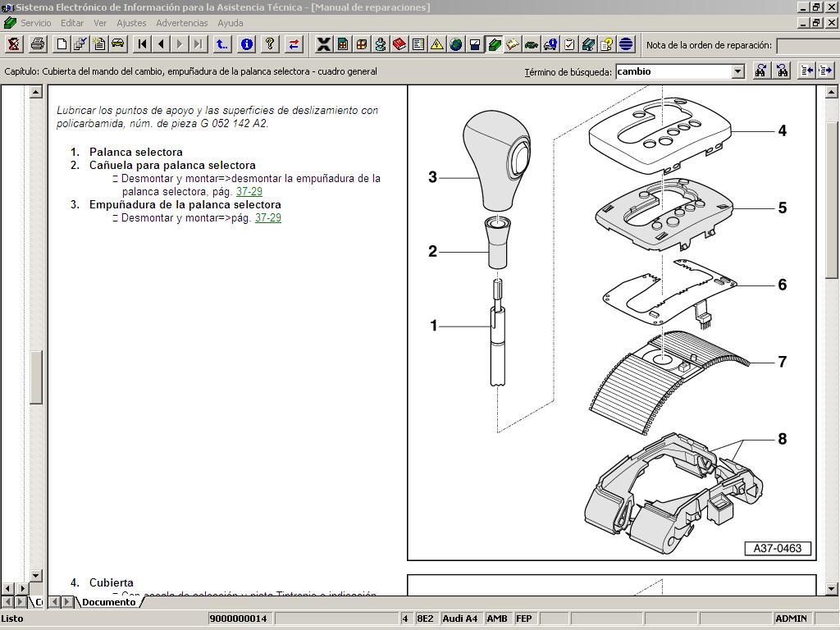Click the blue information icon
The image size is (840, 630).
click(x=246, y=44)
